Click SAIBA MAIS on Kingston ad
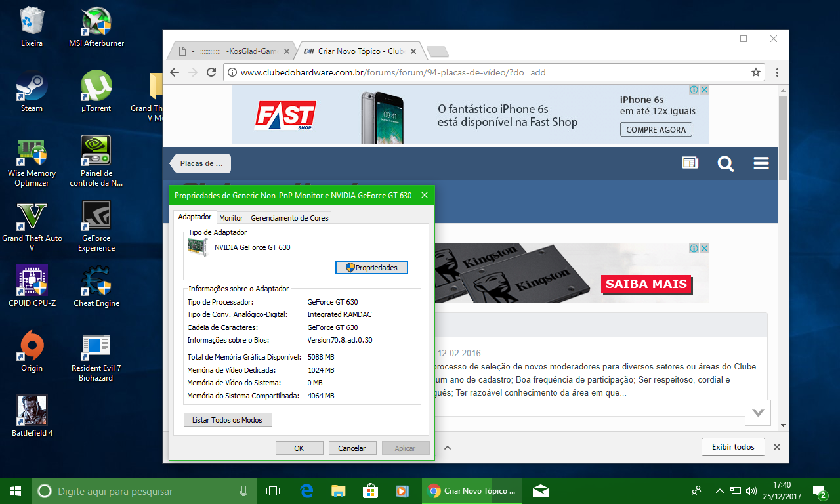The width and height of the screenshot is (840, 504). tap(646, 284)
